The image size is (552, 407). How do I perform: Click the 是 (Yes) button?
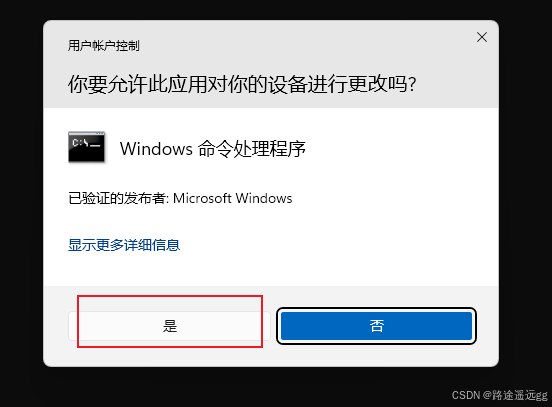coord(169,326)
